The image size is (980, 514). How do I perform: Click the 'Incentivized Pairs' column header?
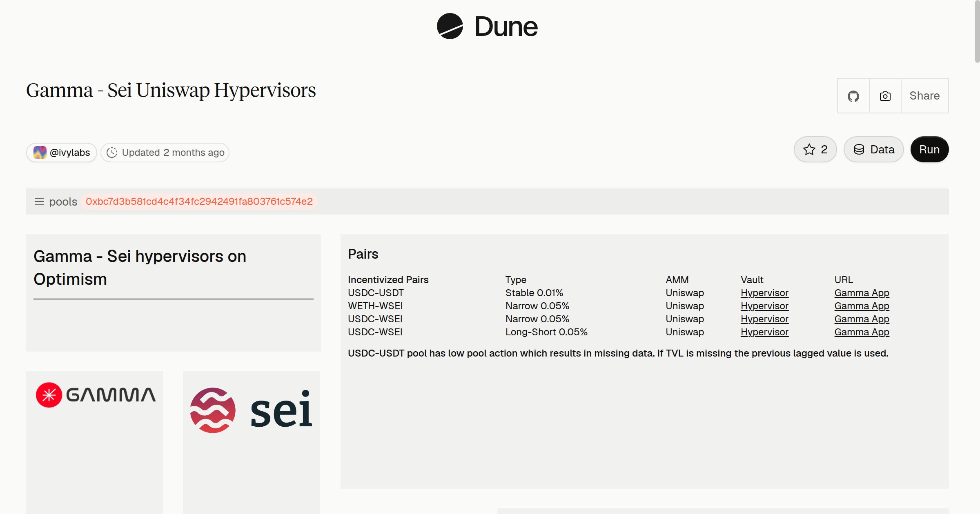[388, 280]
